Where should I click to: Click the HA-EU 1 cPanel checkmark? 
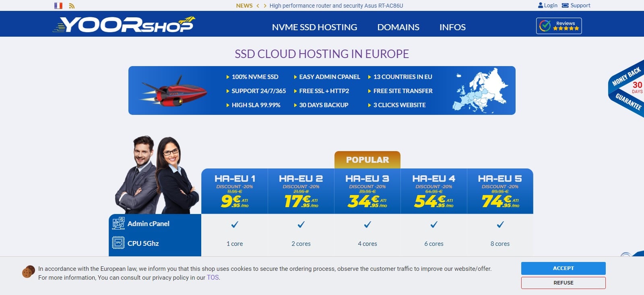(x=235, y=224)
